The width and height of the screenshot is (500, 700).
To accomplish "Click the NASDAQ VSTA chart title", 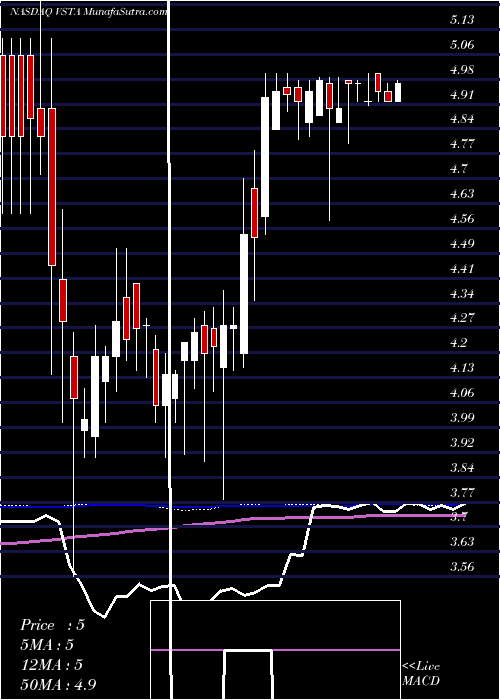I will click(89, 12).
